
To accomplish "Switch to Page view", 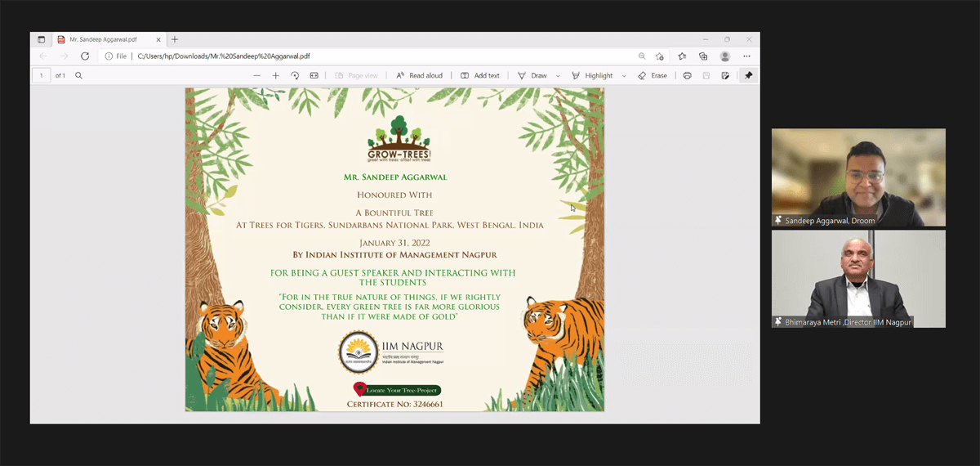I will 357,75.
